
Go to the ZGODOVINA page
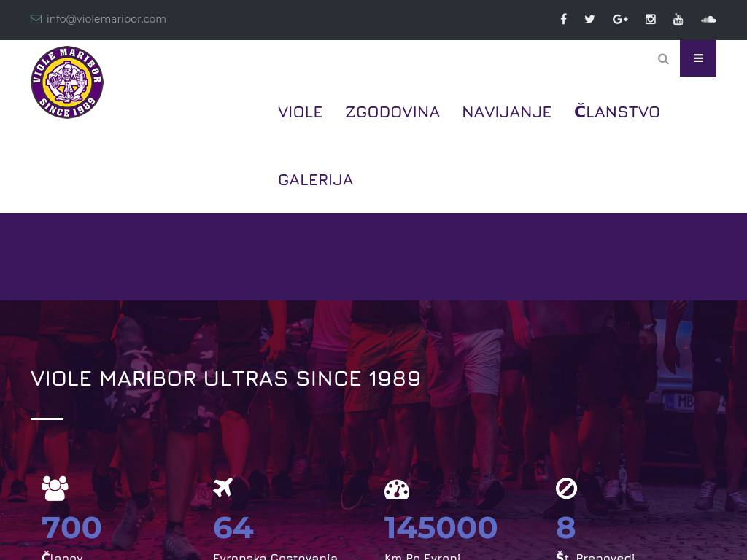coord(392,112)
